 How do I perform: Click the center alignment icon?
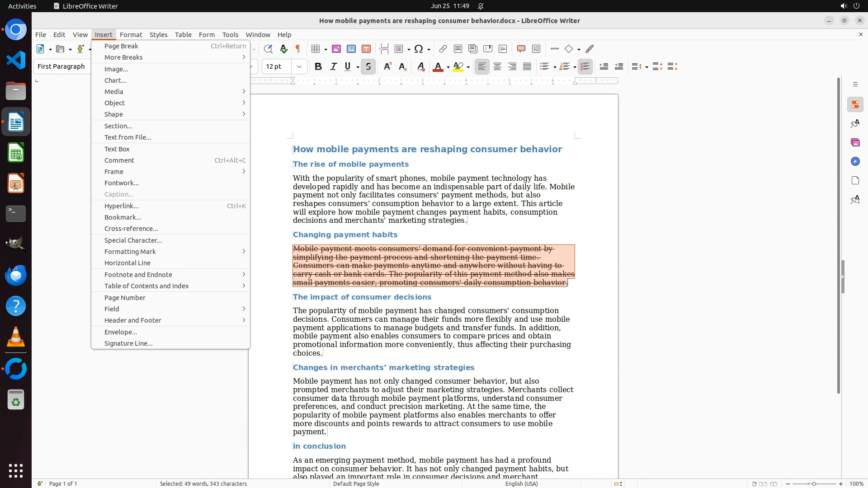point(497,67)
